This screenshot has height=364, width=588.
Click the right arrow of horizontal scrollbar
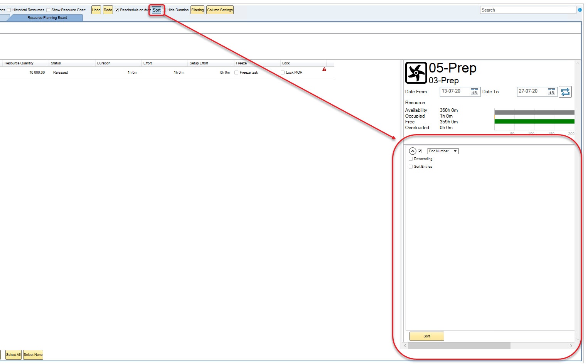571,346
